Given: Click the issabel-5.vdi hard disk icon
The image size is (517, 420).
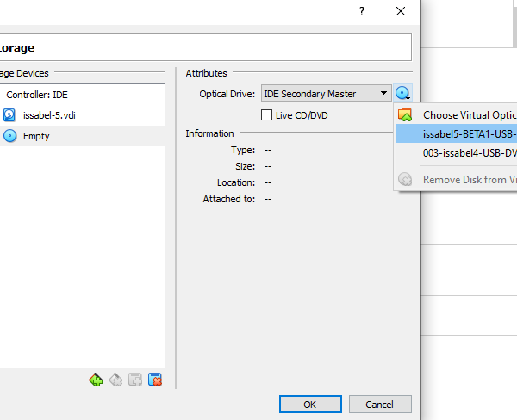Looking at the screenshot, I should [x=9, y=114].
